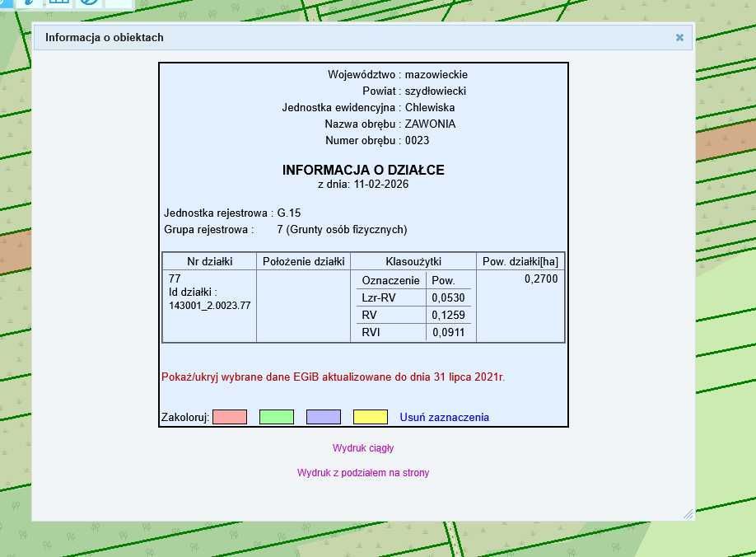Click the red Zakoloruj color swatch
The width and height of the screenshot is (756, 557).
pos(230,417)
